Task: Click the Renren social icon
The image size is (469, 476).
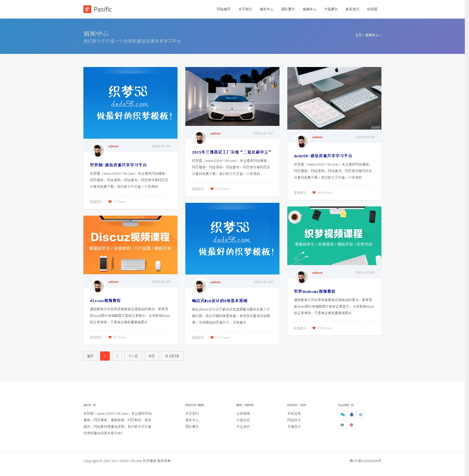Action: point(342,425)
